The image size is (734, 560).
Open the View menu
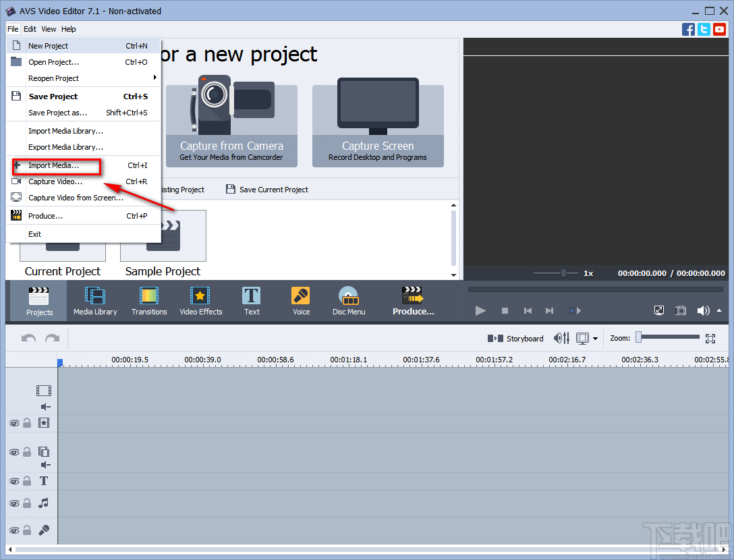click(49, 29)
